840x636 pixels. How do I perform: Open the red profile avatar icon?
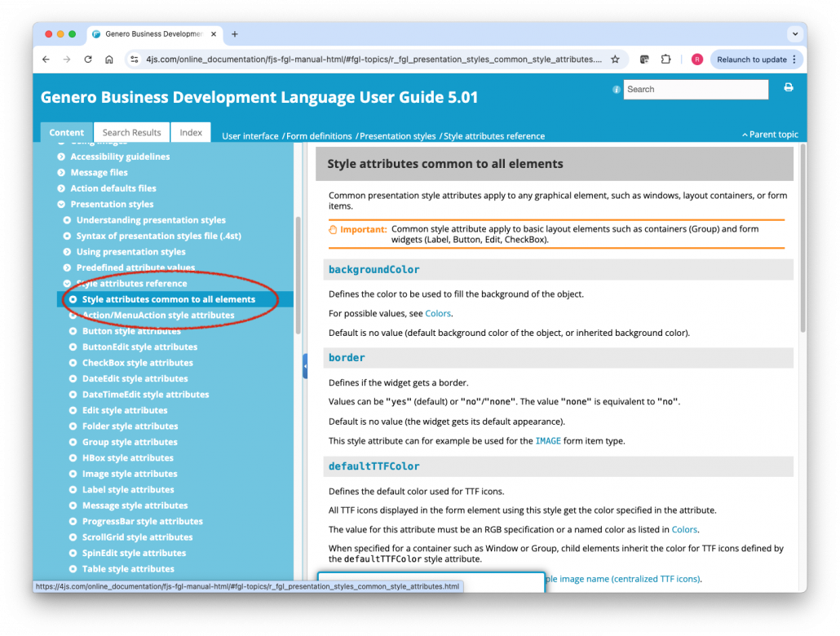coord(697,60)
